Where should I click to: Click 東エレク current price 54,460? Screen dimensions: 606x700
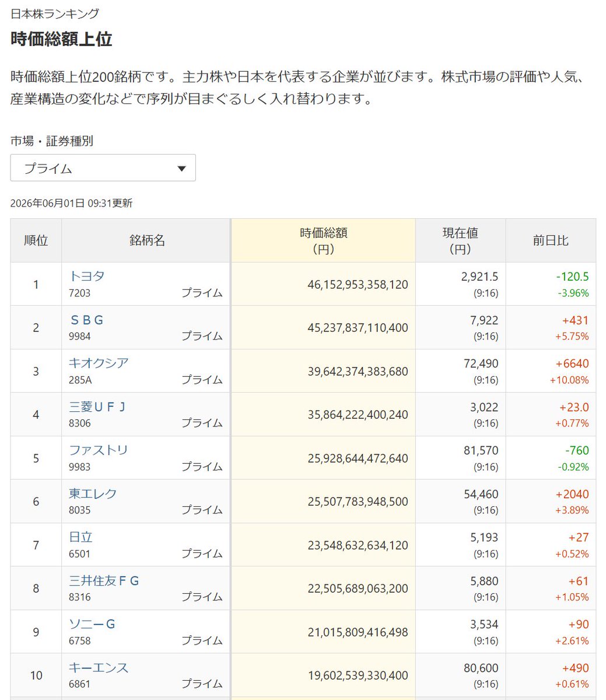(x=481, y=494)
